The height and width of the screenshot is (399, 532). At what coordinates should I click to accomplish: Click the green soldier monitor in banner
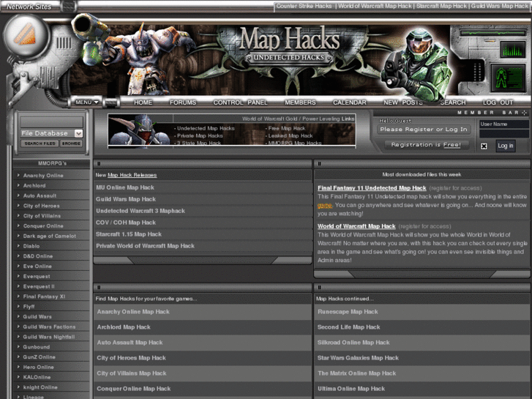(x=508, y=78)
